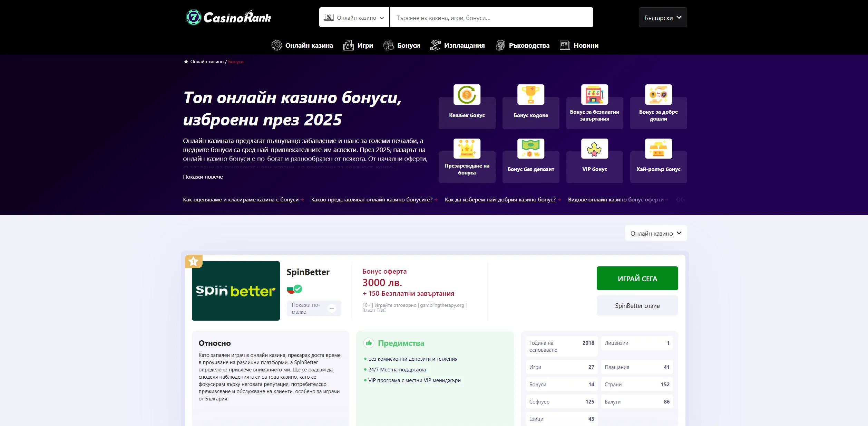Image resolution: width=868 pixels, height=426 pixels.
Task: Open the Новини menu item
Action: tap(579, 45)
